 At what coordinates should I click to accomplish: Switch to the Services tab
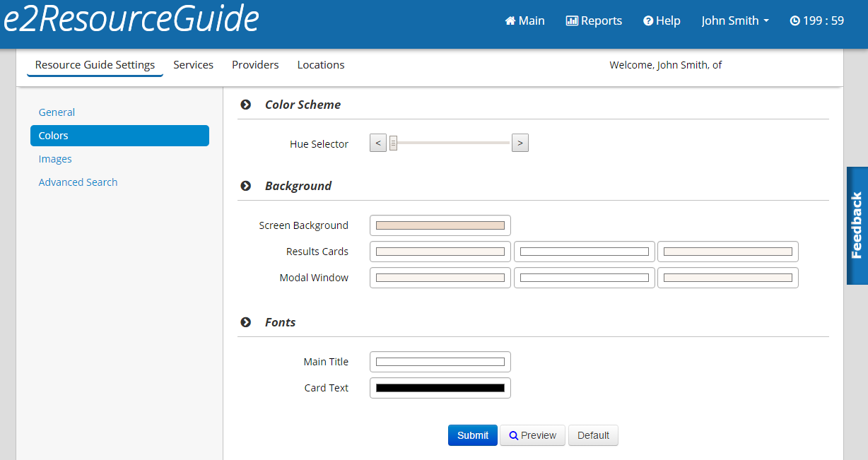click(193, 65)
